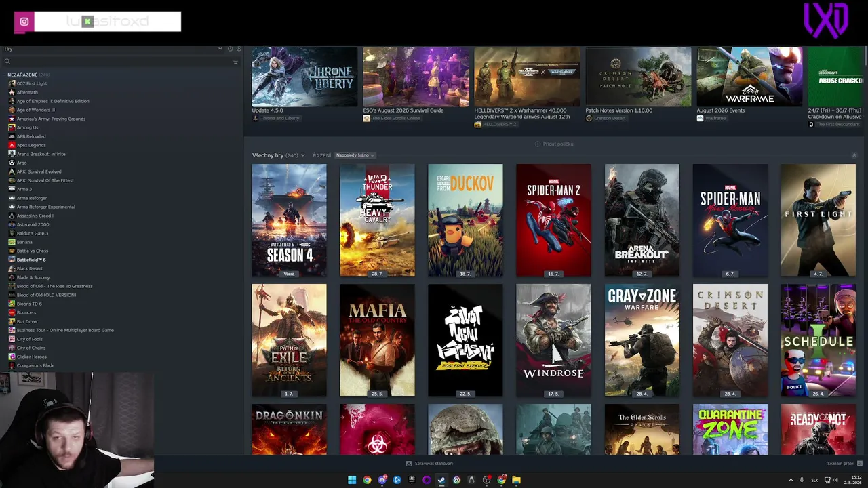Switch the SLK keyboard language indicator

pyautogui.click(x=814, y=480)
